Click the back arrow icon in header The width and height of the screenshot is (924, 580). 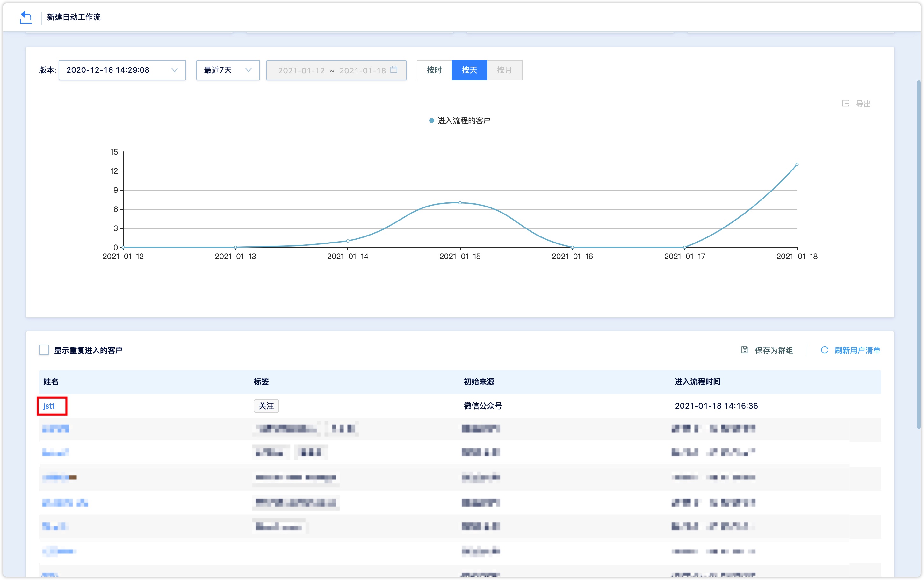[26, 17]
